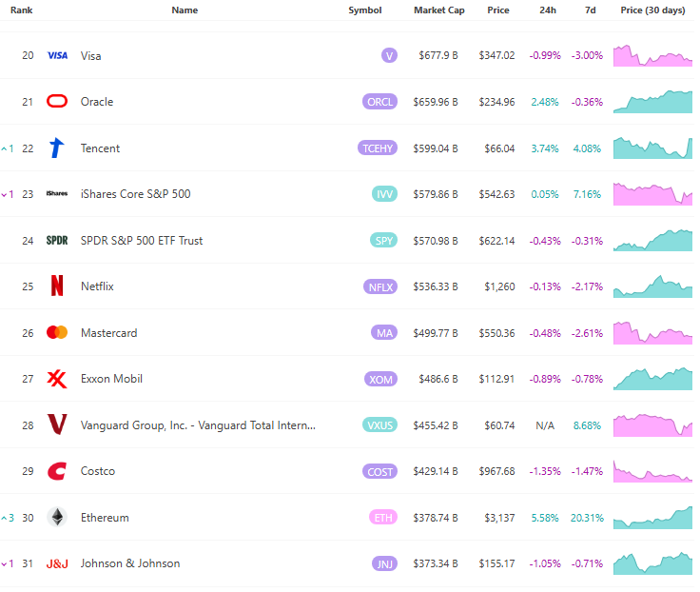Open Netflix 30-day price chart

(652, 286)
